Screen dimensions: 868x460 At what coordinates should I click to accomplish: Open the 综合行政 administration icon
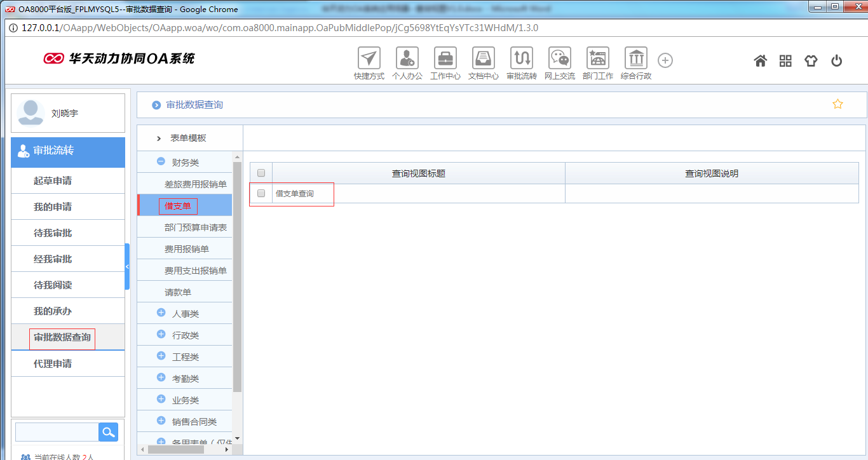coord(635,58)
